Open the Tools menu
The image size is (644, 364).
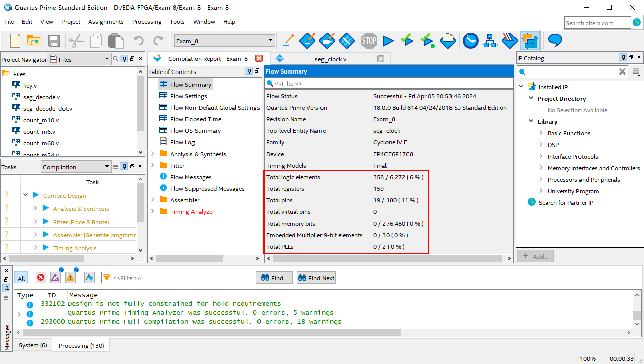point(177,22)
